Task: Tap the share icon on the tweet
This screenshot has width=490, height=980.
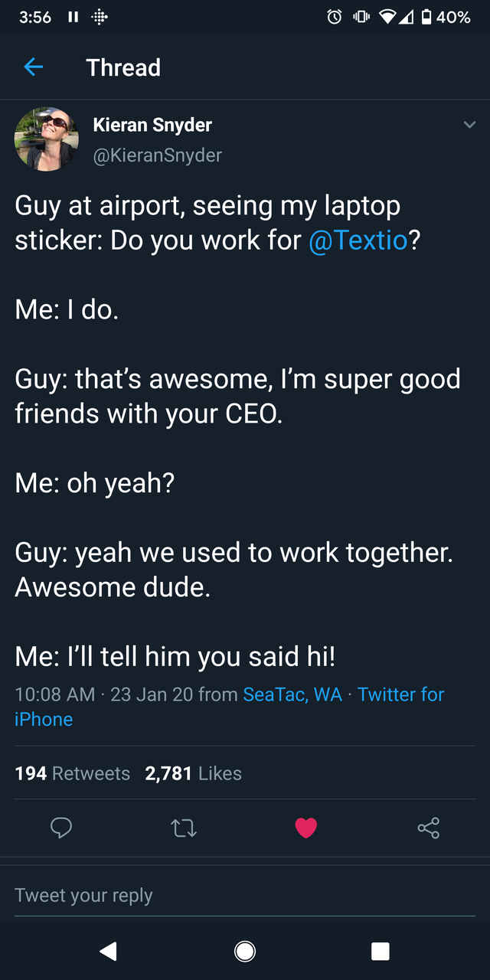Action: click(x=428, y=828)
